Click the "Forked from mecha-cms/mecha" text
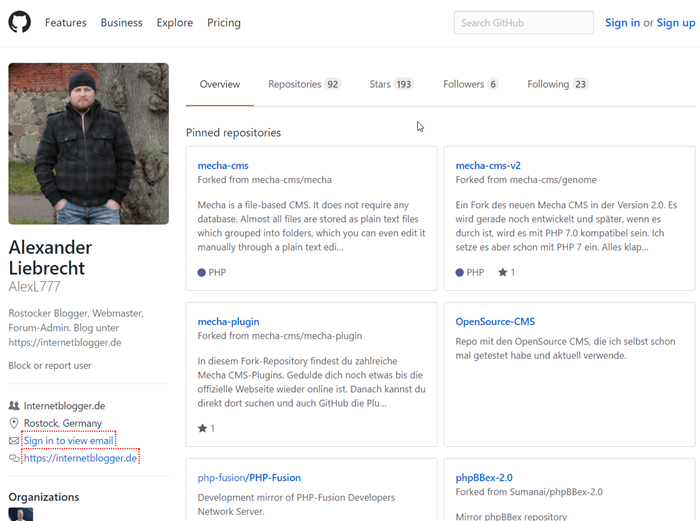Viewport: 700px width, 521px height. (265, 179)
